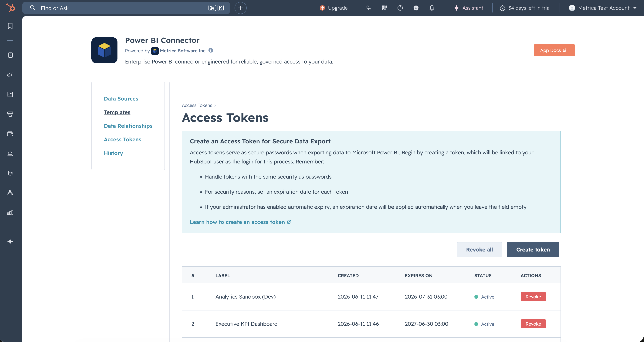Click the orange Upgrade arrow icon

click(322, 8)
